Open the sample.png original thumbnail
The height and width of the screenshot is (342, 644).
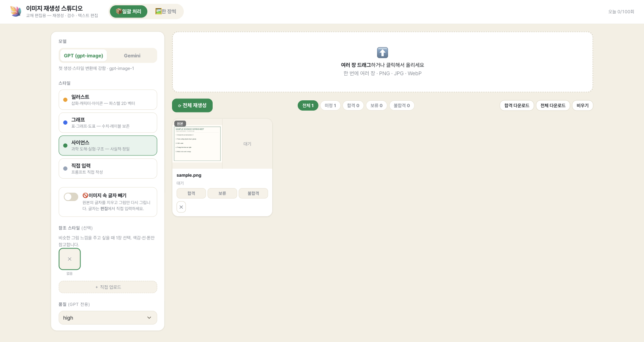coord(197,144)
